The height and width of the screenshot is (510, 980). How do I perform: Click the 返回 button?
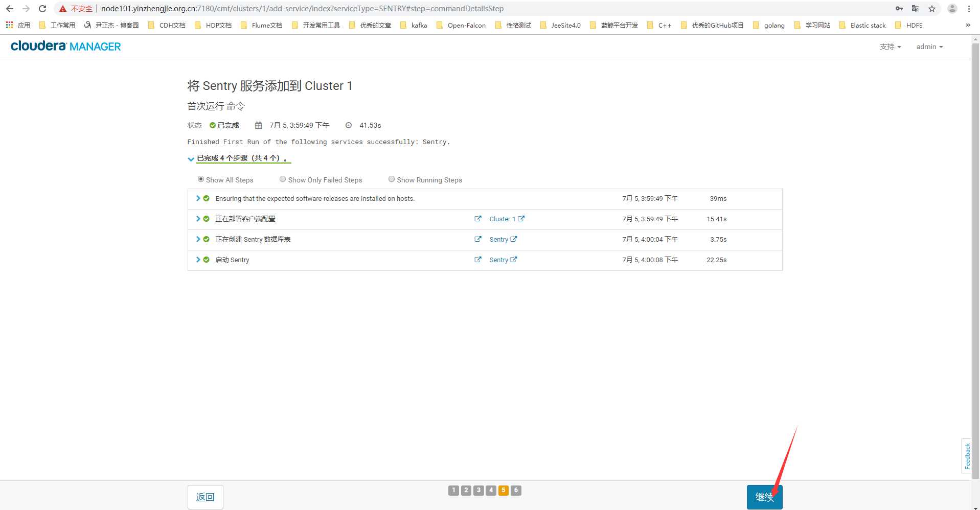click(206, 497)
